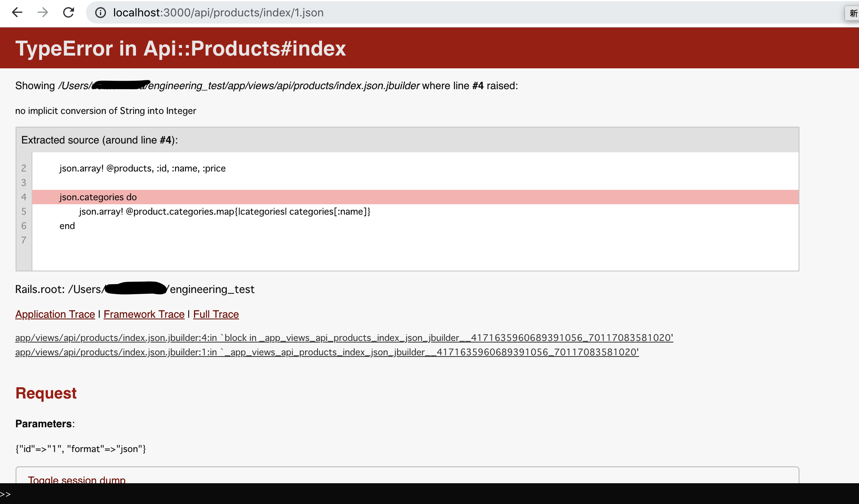Viewport: 859px width, 504px height.
Task: Click the index.json.jbuilder line 4 trace link
Action: [344, 338]
